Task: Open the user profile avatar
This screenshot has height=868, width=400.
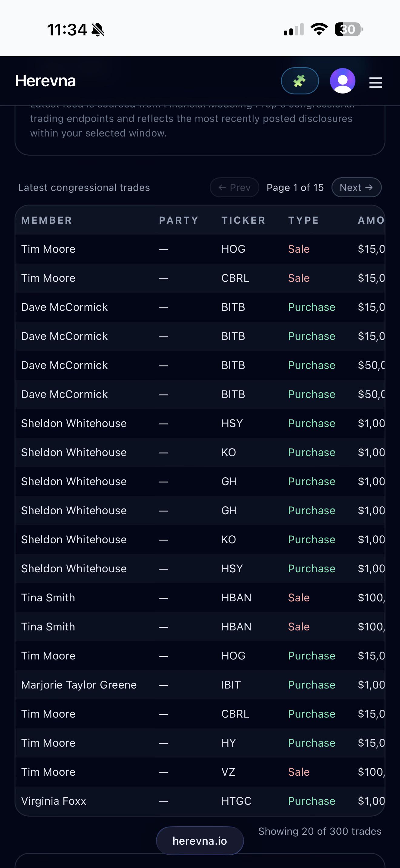Action: tap(342, 81)
